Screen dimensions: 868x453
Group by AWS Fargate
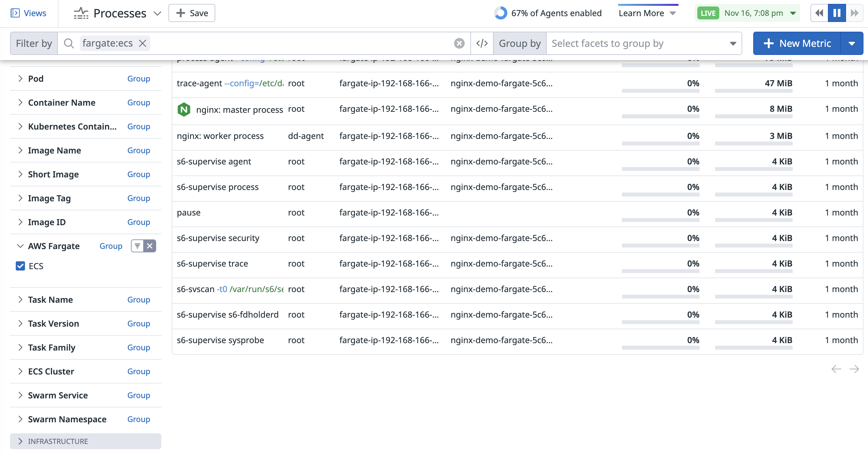(111, 246)
